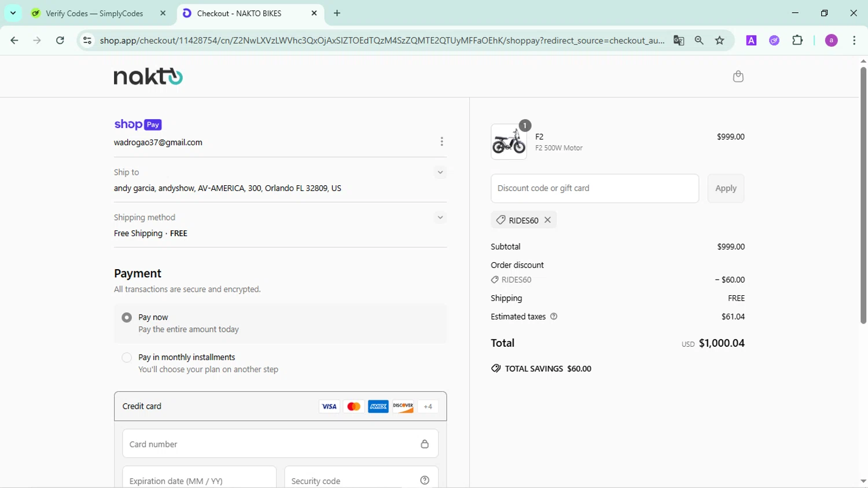868x488 pixels.
Task: Open the Chrome profile avatar
Action: tap(832, 41)
